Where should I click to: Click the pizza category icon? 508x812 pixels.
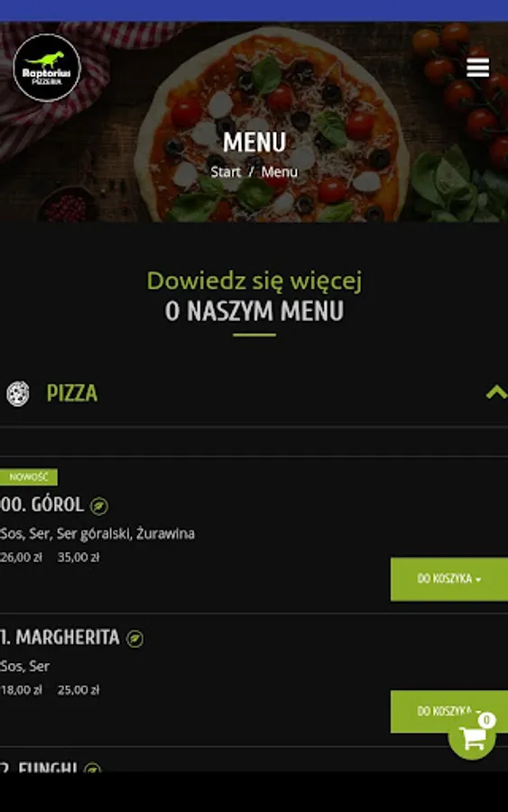point(18,393)
